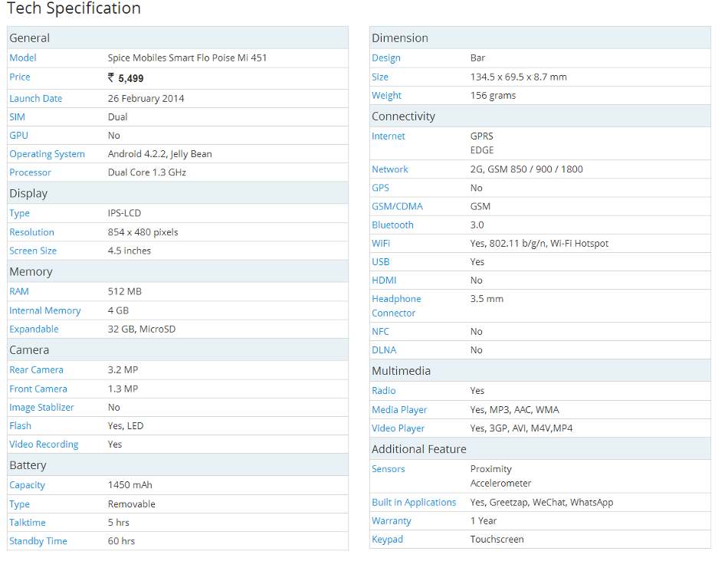
Task: Click the GPS link
Action: pyautogui.click(x=380, y=188)
